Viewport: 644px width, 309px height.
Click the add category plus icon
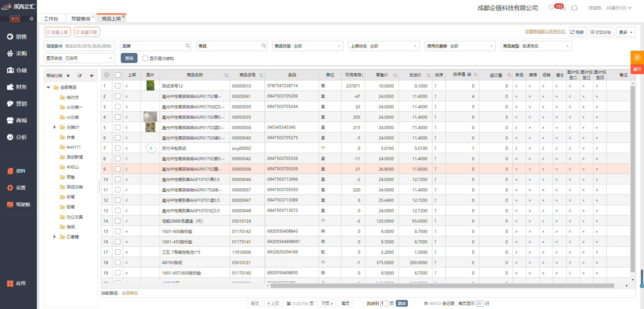(92, 76)
